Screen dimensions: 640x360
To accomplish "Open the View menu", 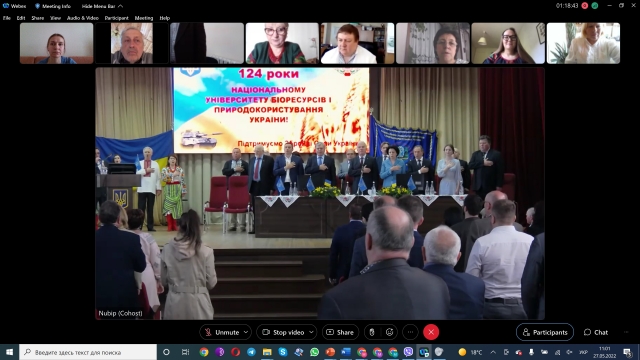I will [55, 18].
